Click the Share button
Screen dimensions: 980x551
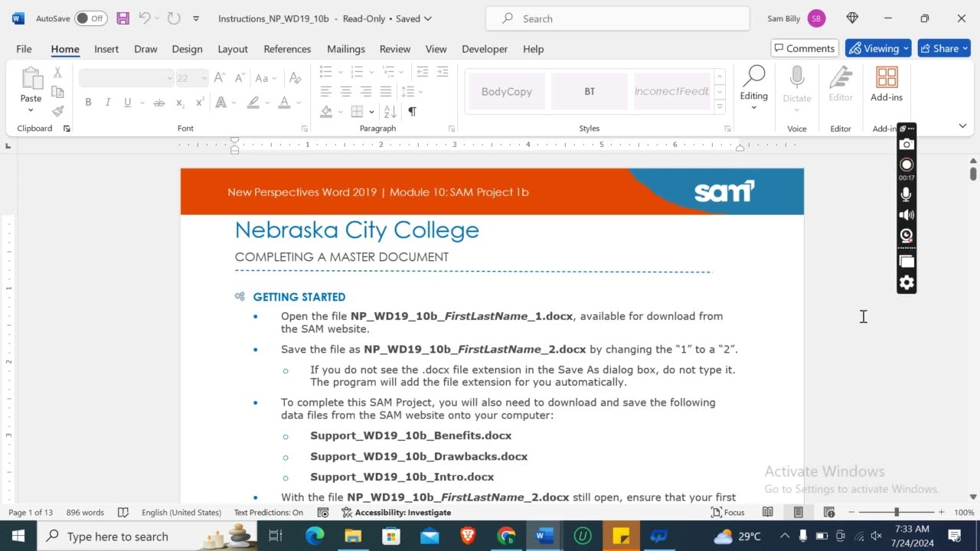pos(944,48)
